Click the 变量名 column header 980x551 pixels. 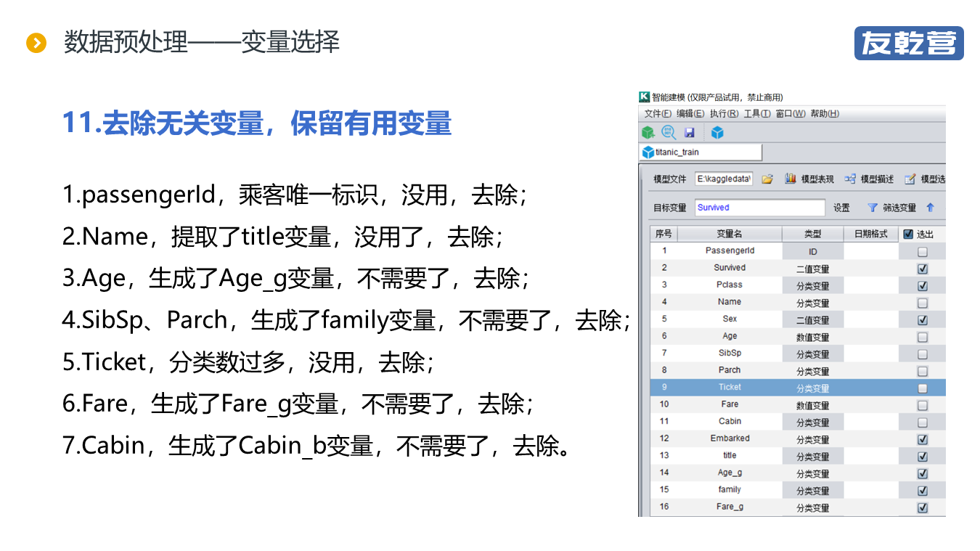(x=730, y=234)
